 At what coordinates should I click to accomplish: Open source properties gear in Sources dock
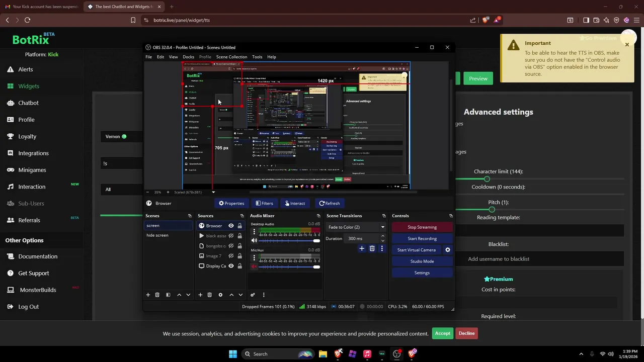pyautogui.click(x=220, y=295)
